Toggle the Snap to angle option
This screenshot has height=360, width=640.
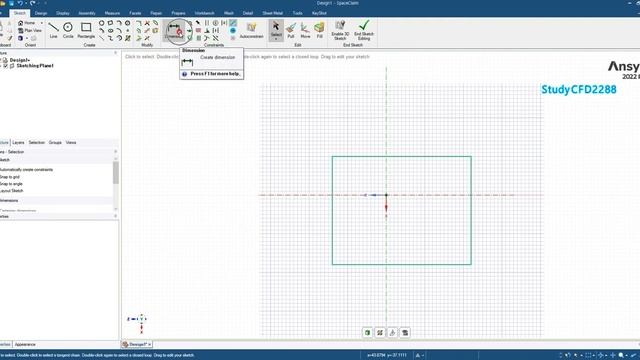click(11, 184)
